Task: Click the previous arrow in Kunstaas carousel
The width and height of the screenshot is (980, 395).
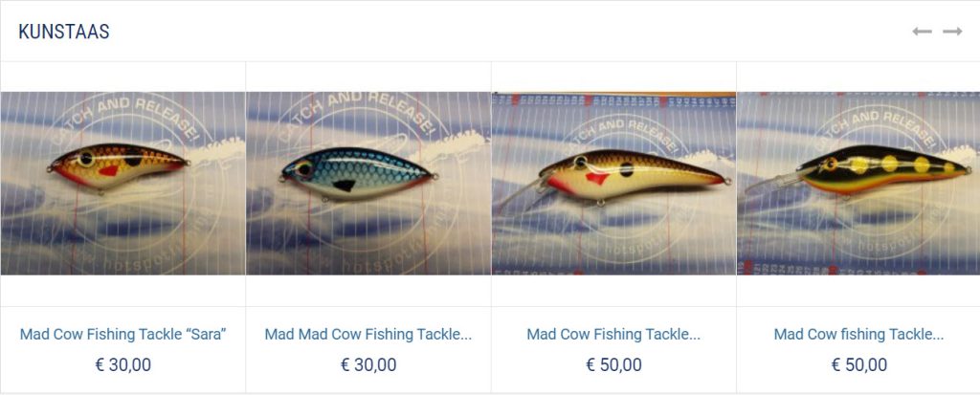Action: [922, 32]
